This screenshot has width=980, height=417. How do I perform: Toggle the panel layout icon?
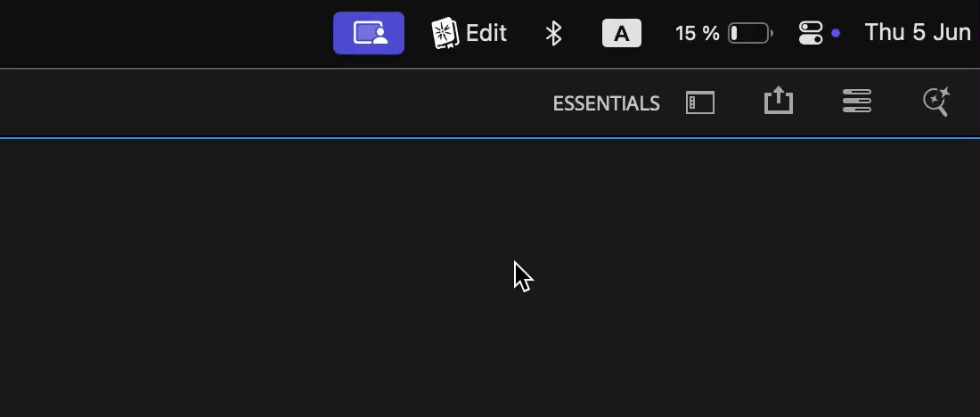point(700,102)
